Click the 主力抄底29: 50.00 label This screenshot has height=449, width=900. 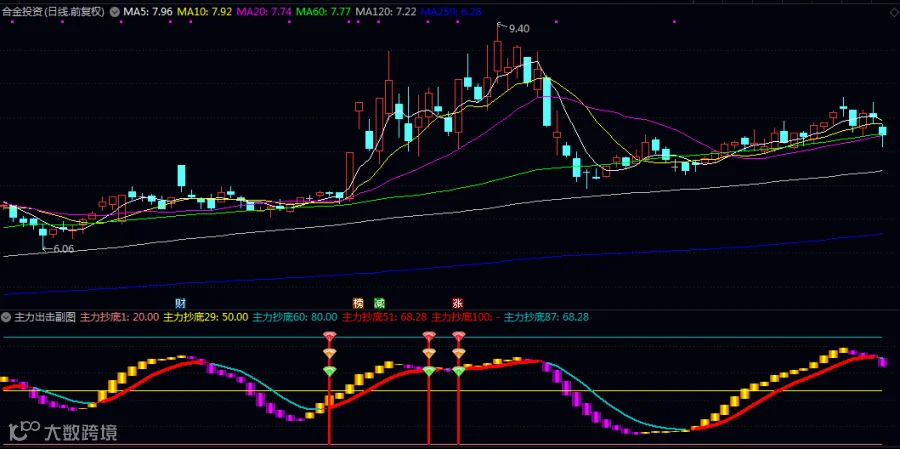[205, 316]
